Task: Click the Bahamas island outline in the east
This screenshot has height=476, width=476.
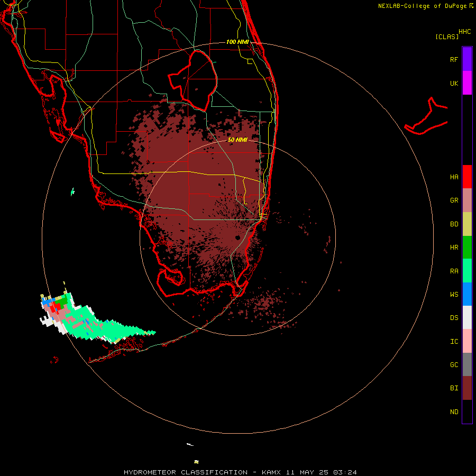Action: pyautogui.click(x=426, y=116)
